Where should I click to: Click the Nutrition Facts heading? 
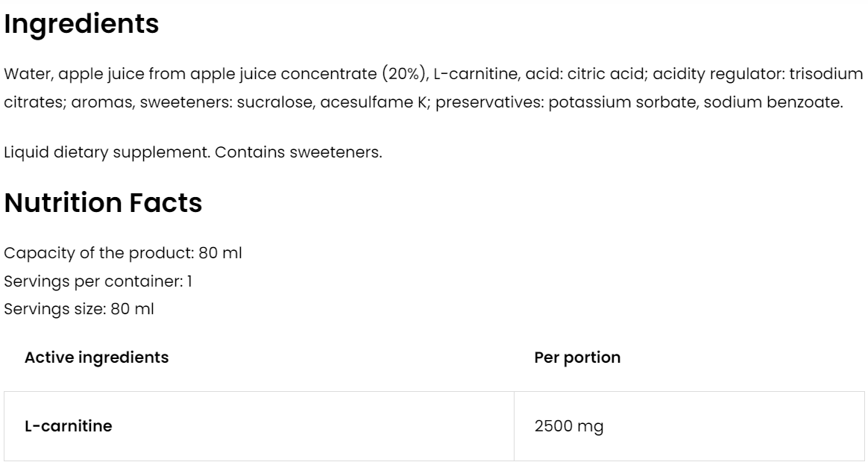(103, 203)
